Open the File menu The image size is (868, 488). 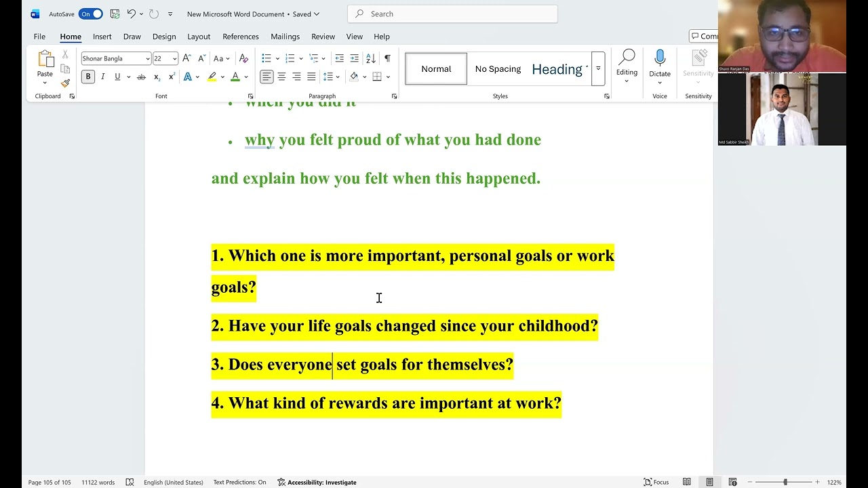point(39,37)
